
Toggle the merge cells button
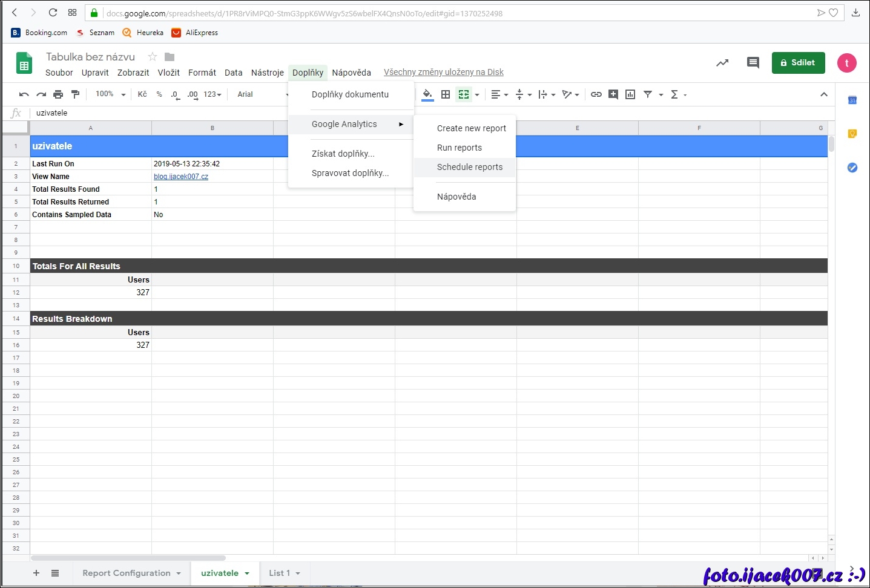464,94
